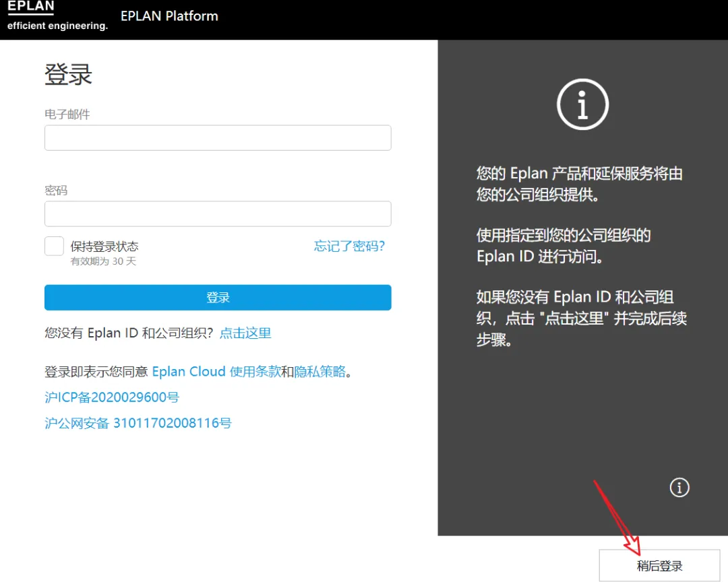Click the paragraph starting 您的 Eplan 产品和延保服务
The width and height of the screenshot is (728, 588).
580,184
